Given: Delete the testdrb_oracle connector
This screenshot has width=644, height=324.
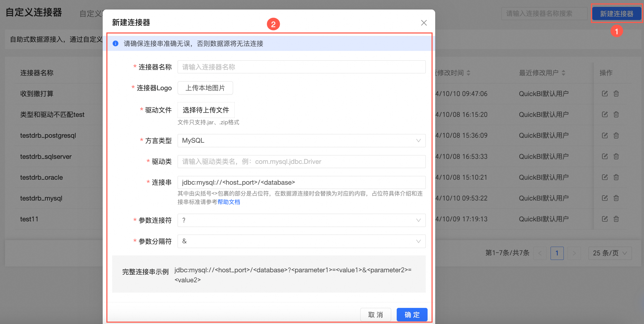Looking at the screenshot, I should click(616, 177).
